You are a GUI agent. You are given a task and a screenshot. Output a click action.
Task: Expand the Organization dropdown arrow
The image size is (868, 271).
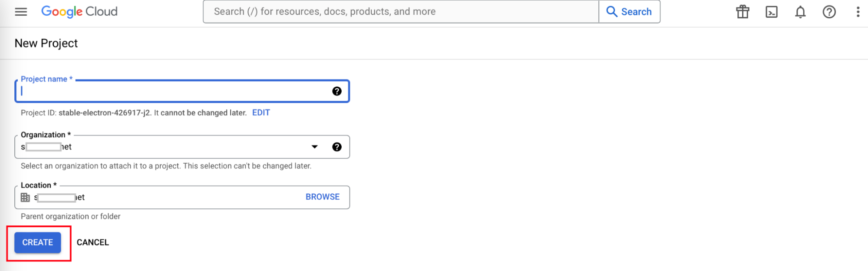(x=314, y=147)
